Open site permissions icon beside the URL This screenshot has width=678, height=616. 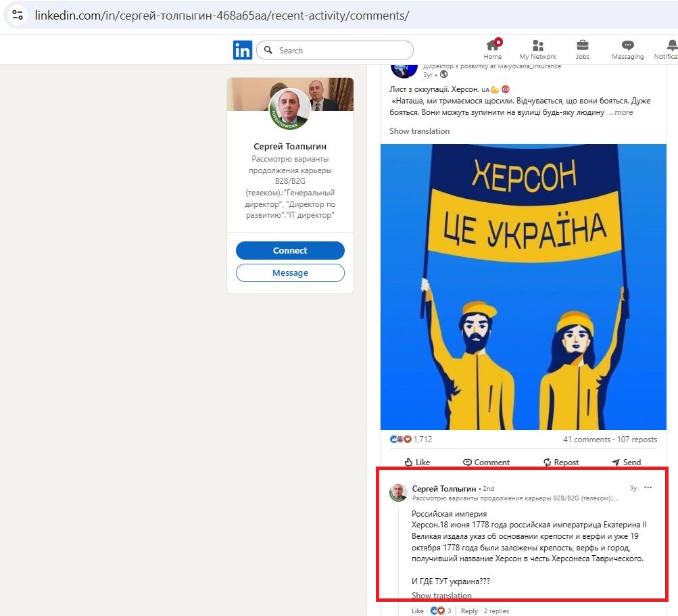[x=17, y=14]
